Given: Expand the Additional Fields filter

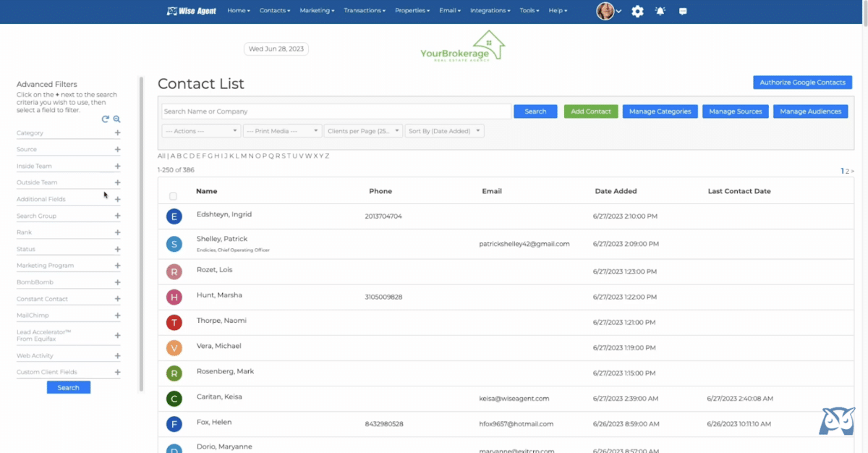Looking at the screenshot, I should 117,200.
